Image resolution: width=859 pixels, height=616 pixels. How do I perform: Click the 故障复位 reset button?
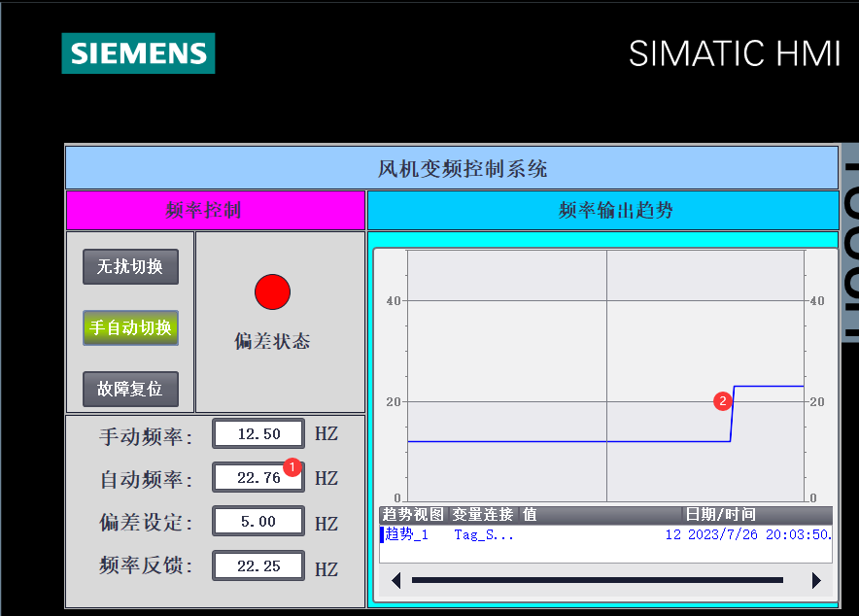[130, 390]
